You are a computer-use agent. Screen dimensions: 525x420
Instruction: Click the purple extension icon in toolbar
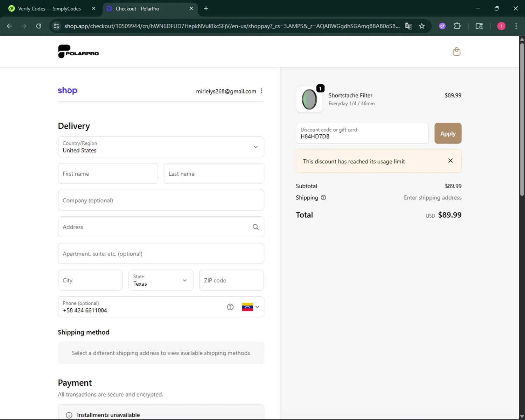(442, 26)
